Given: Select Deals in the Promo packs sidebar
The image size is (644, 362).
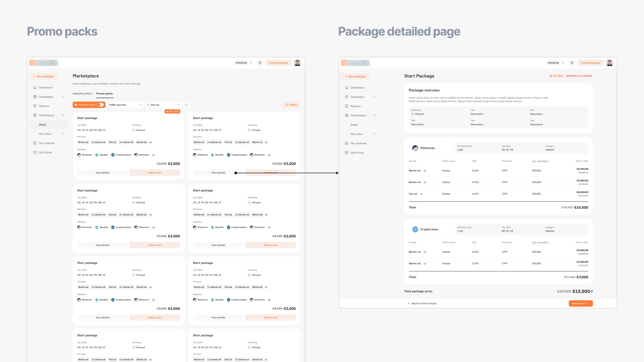Looking at the screenshot, I should pos(49,124).
